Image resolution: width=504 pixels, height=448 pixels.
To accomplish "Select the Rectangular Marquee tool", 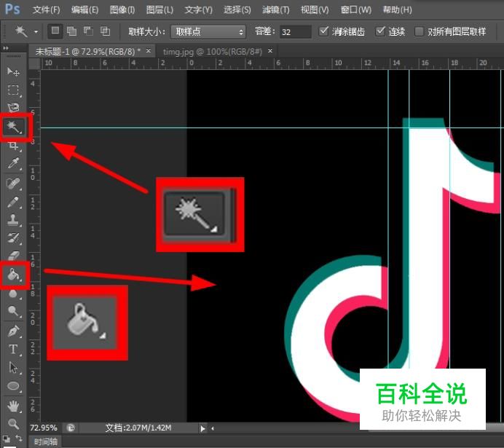I will click(13, 90).
